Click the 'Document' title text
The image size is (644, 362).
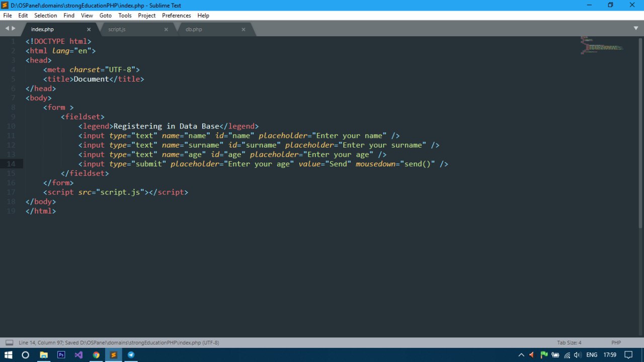(92, 79)
